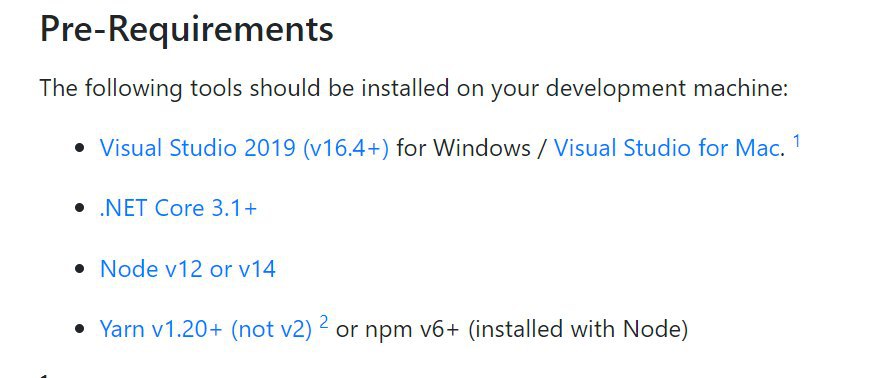
Task: Click the bullet before Visual Studio 2019
Action: click(x=80, y=148)
